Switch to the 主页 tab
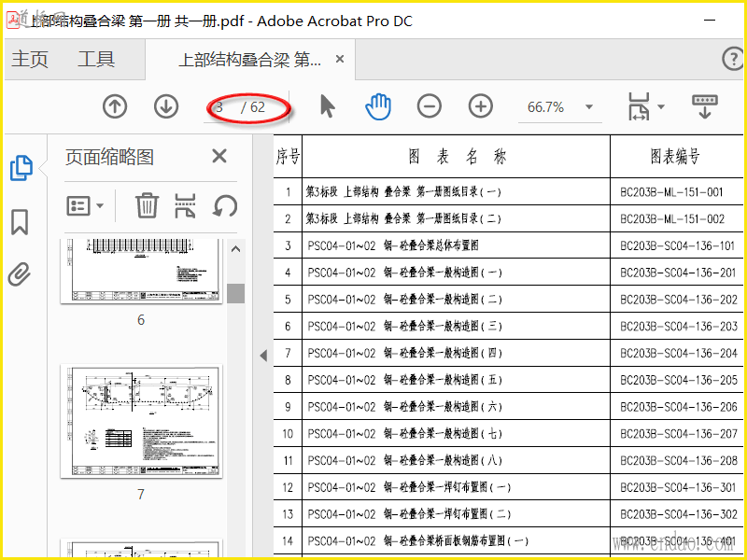Viewport: 747px width, 560px height. click(x=30, y=60)
